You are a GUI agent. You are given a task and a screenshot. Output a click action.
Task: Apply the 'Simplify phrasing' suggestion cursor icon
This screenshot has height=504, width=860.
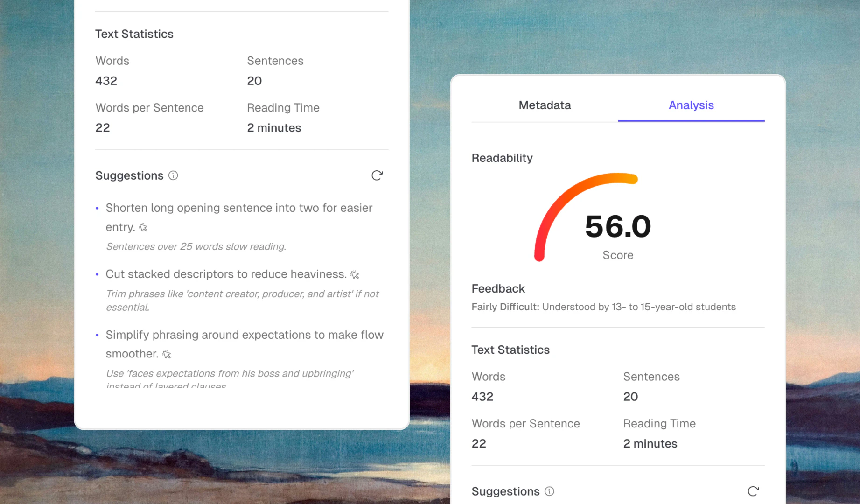167,354
